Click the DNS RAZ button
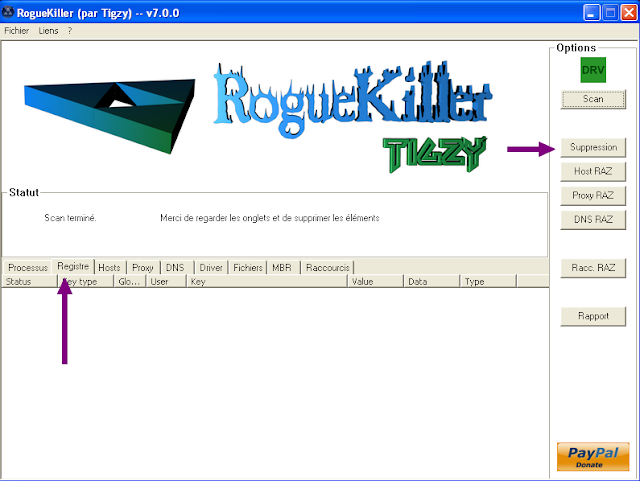 (x=593, y=220)
